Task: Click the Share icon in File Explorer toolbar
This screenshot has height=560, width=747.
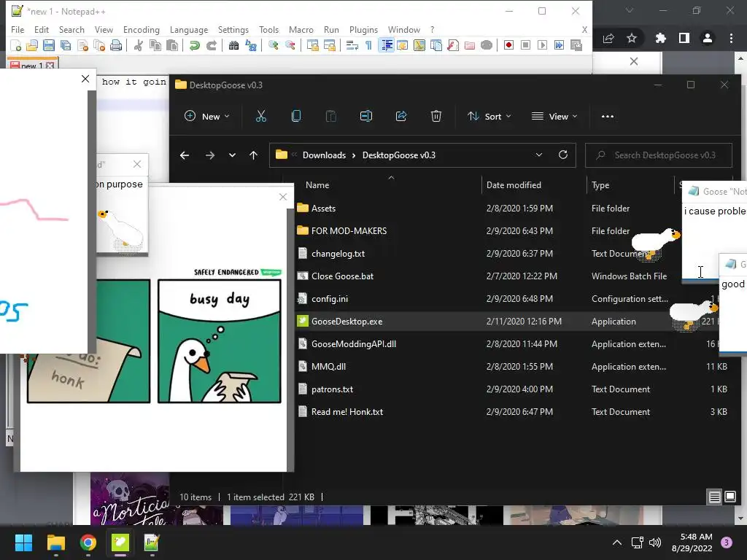Action: [x=401, y=116]
